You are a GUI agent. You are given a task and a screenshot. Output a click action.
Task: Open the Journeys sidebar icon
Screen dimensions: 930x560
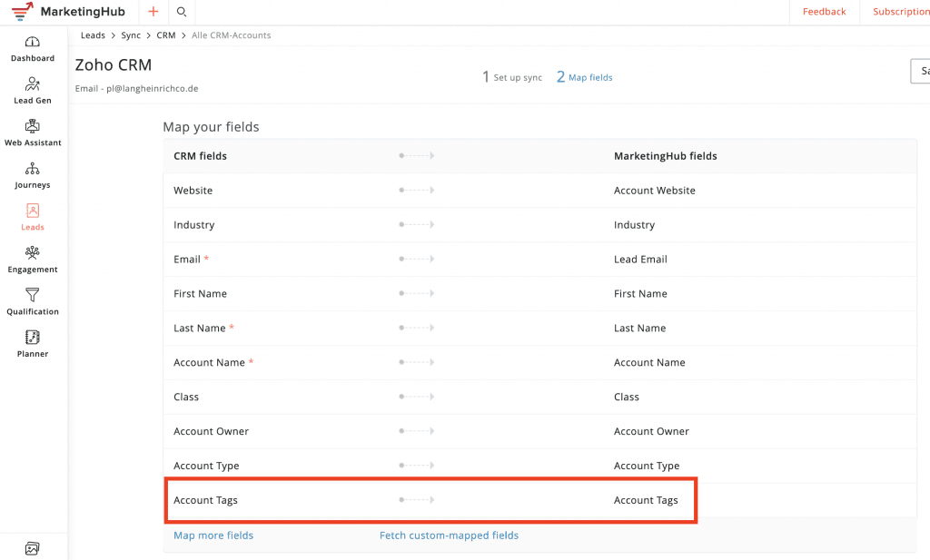tap(33, 169)
